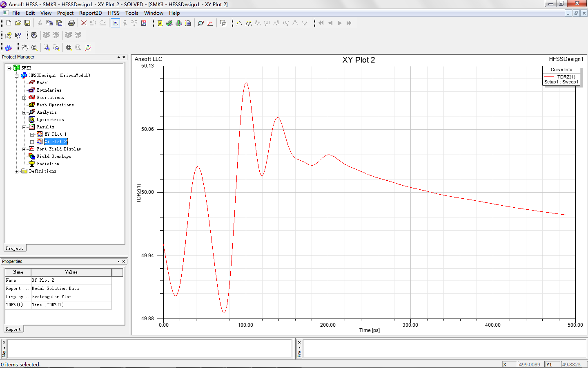Click the report window layout icon
This screenshot has height=368, width=588.
(223, 23)
